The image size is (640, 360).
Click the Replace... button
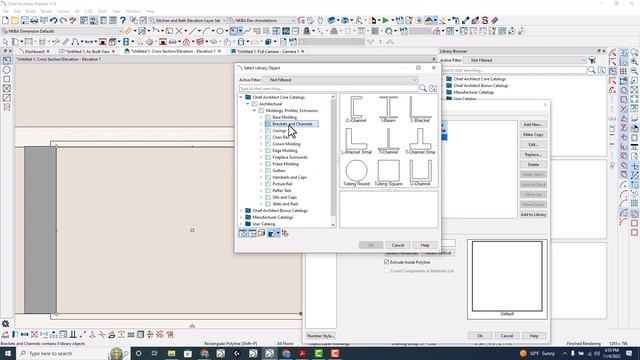[x=533, y=154]
